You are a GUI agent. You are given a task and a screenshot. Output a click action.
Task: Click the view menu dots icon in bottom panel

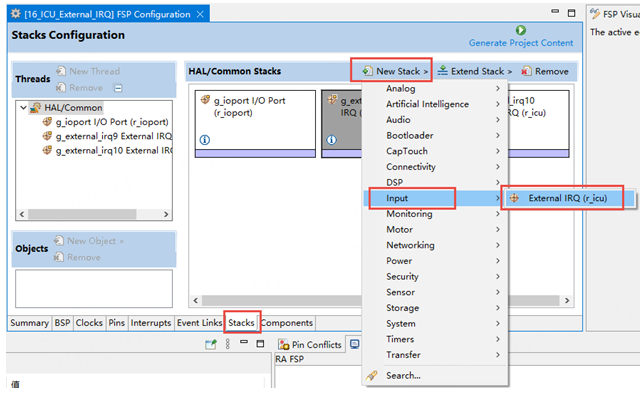[x=228, y=344]
